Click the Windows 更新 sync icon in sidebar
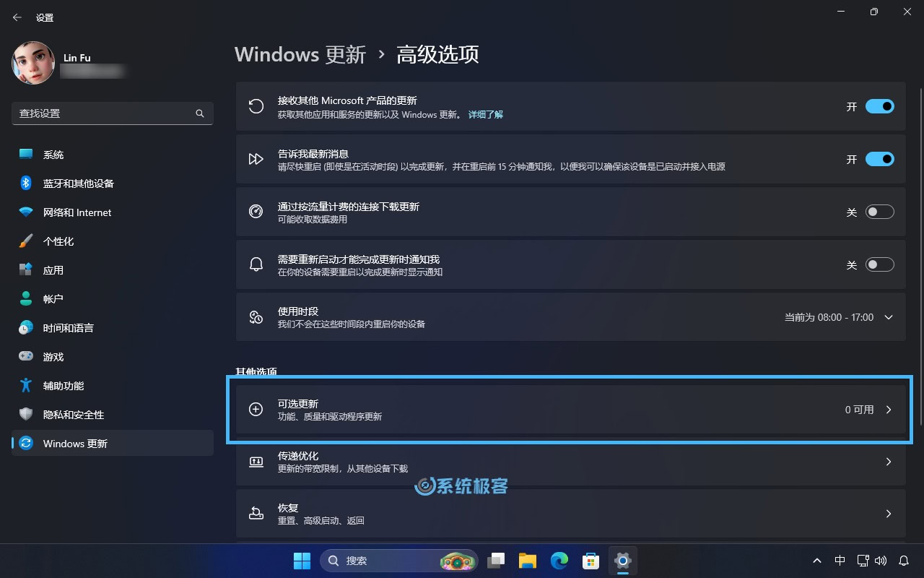Image resolution: width=924 pixels, height=578 pixels. [26, 443]
